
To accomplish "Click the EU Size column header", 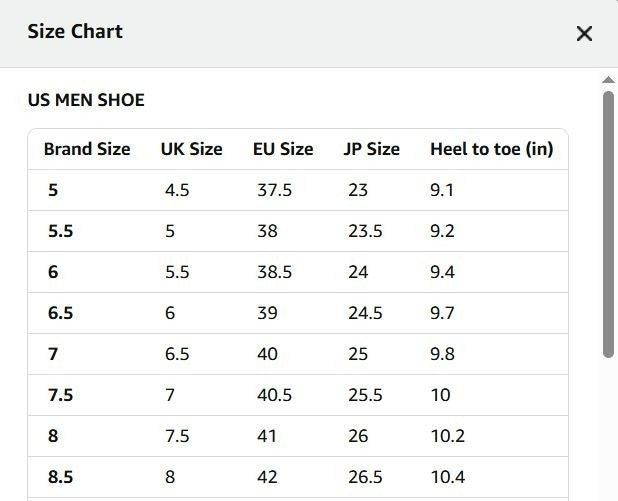I will click(283, 149).
